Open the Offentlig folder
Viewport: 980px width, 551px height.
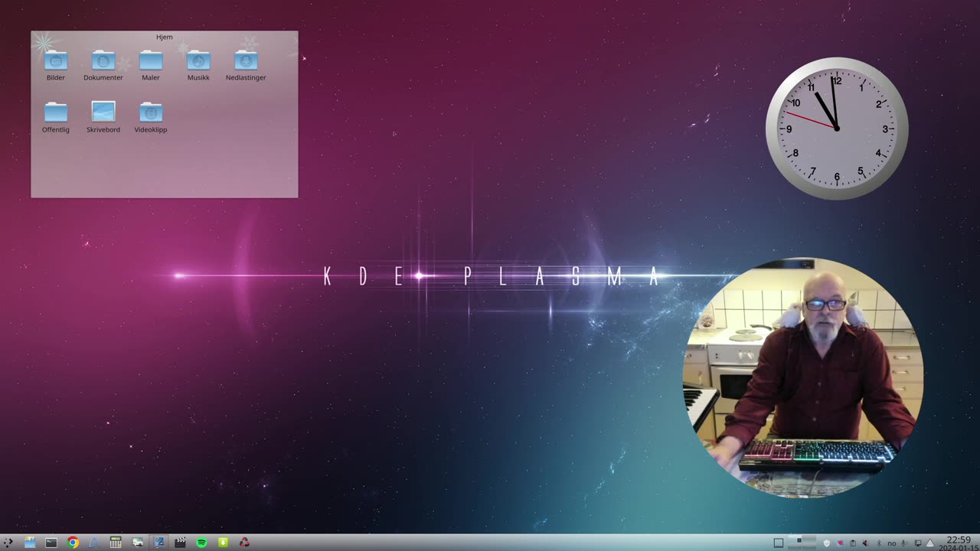coord(56,118)
